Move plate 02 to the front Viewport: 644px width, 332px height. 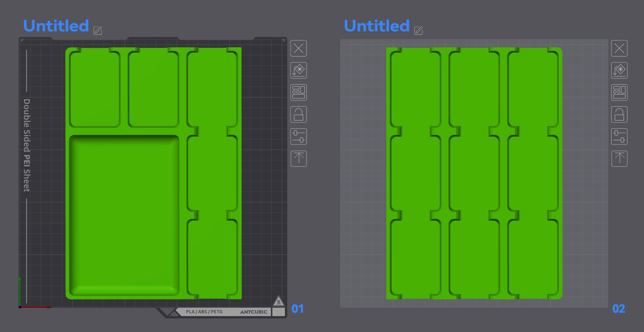(619, 158)
